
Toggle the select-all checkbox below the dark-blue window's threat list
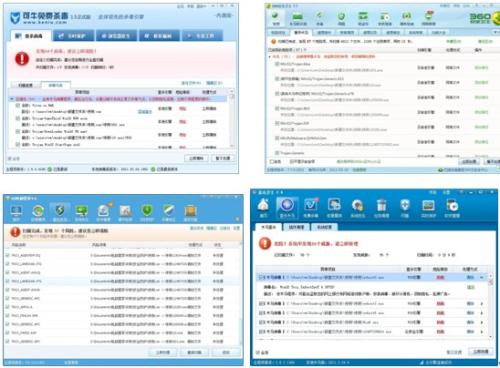pyautogui.click(x=258, y=352)
